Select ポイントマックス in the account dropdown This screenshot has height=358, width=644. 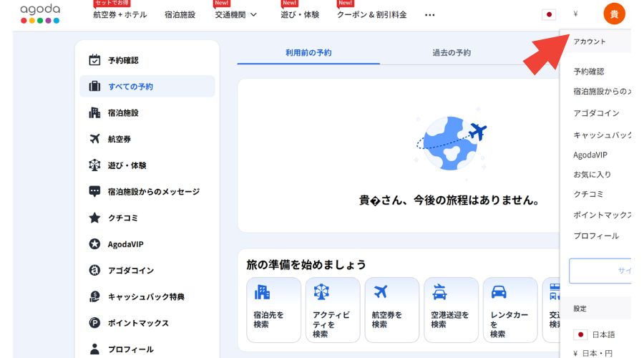pyautogui.click(x=602, y=215)
